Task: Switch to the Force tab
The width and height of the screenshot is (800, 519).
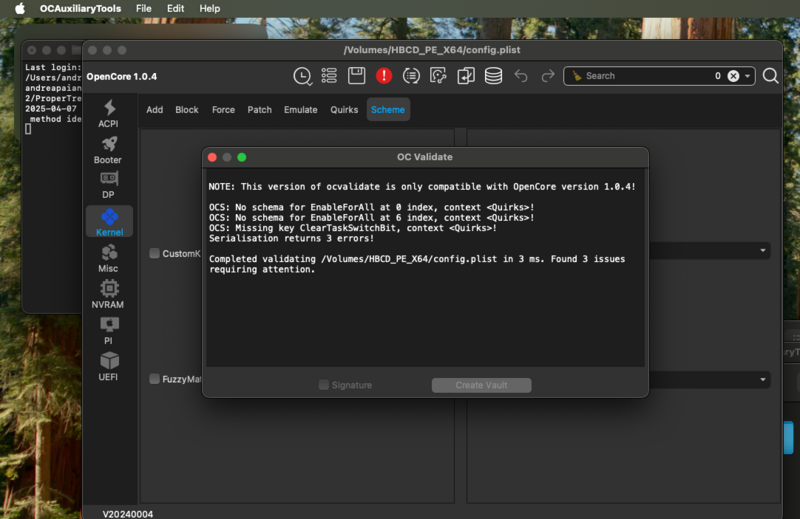Action: (x=223, y=110)
